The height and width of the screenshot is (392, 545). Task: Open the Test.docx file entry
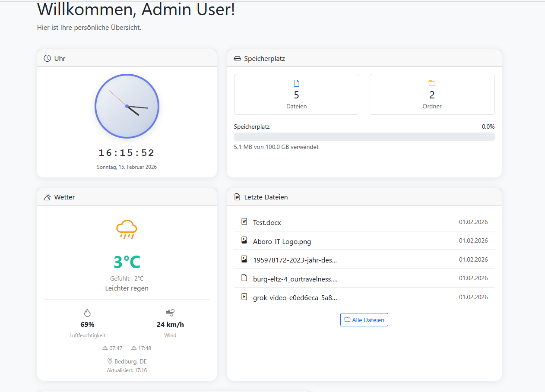click(267, 223)
